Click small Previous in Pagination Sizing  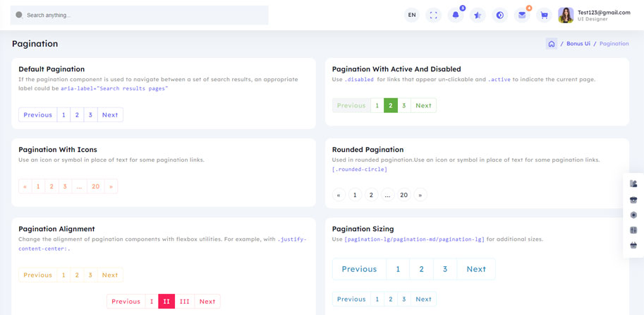(x=351, y=299)
